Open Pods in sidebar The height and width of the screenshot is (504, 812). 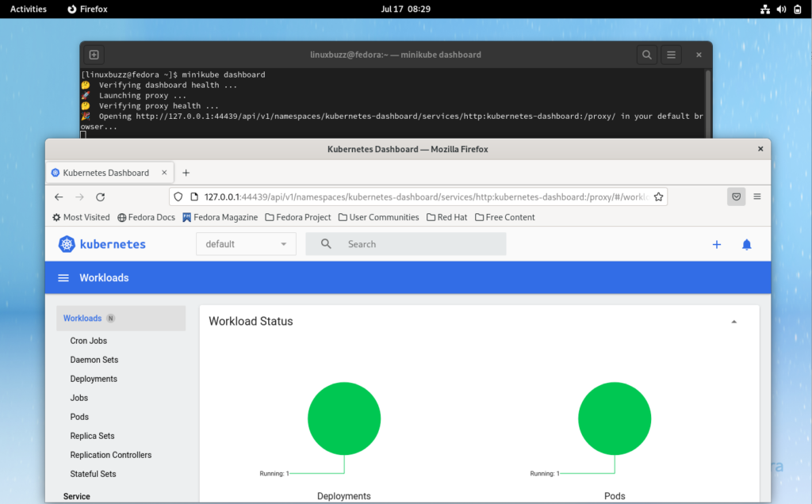coord(79,417)
